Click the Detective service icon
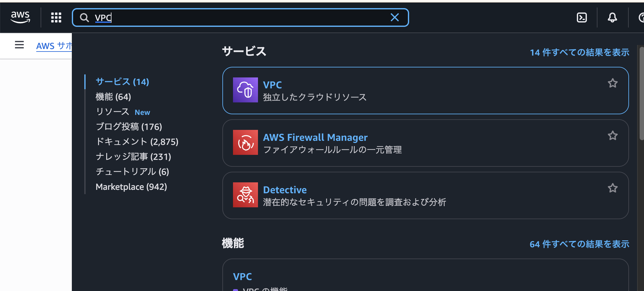This screenshot has width=644, height=291. 245,195
